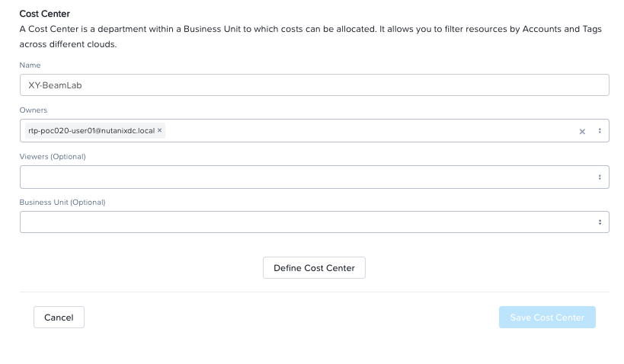
Task: Save the Cost Center
Action: (x=547, y=318)
